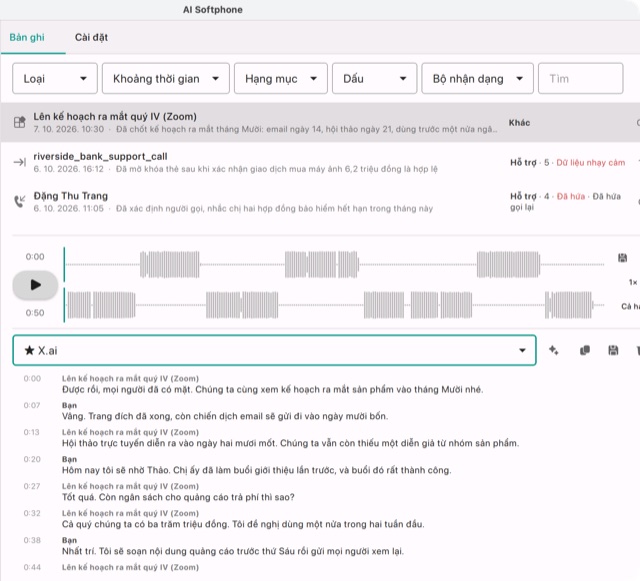640x581 pixels.
Task: Save the transcript using the disk icon
Action: pos(613,350)
